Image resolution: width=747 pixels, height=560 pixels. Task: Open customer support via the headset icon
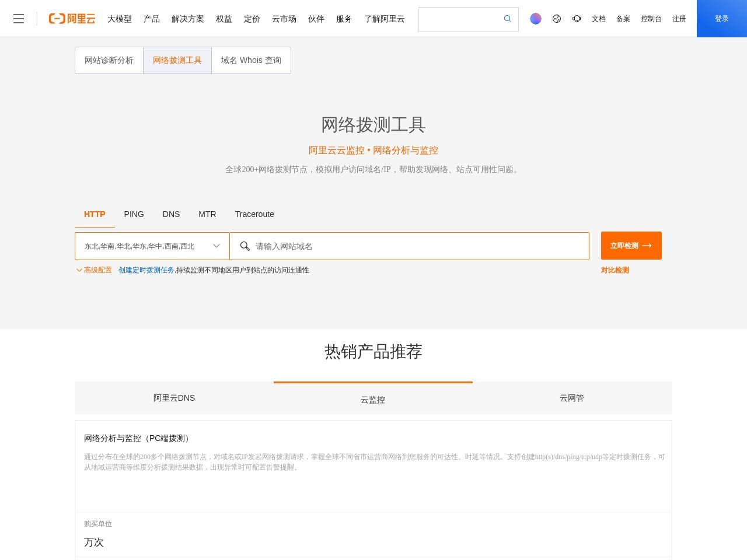point(577,18)
